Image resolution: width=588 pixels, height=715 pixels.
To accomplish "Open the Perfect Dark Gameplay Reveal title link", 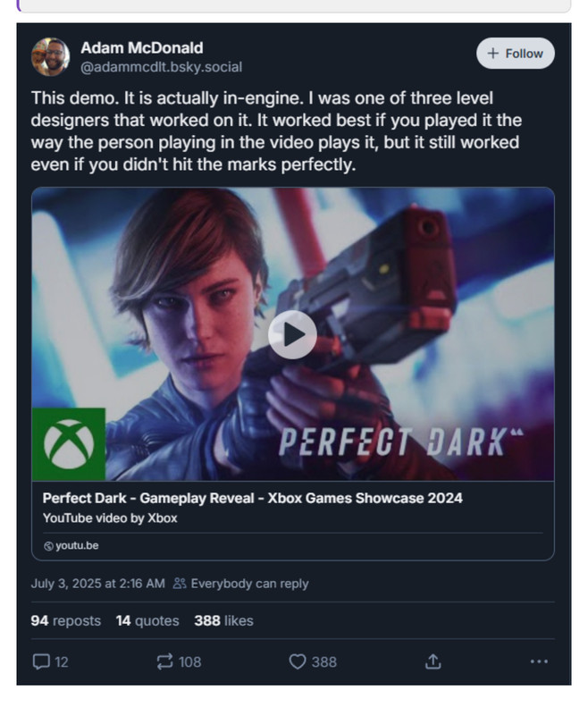I will [x=252, y=498].
